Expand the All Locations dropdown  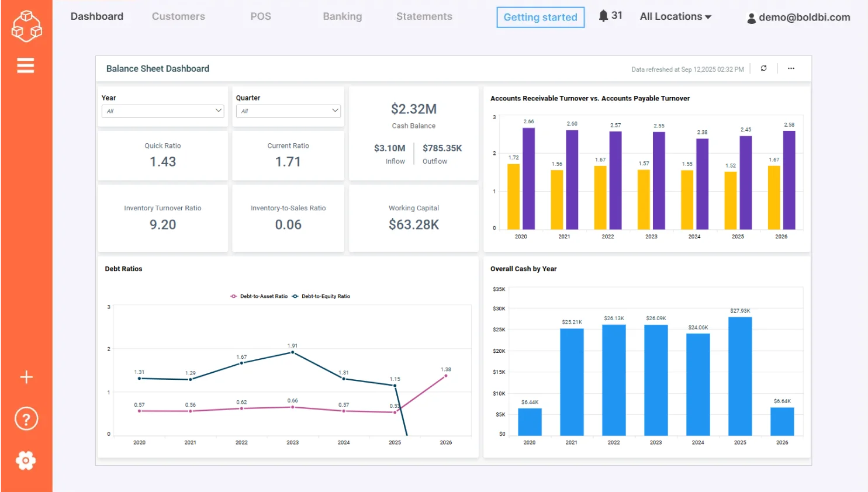675,16
